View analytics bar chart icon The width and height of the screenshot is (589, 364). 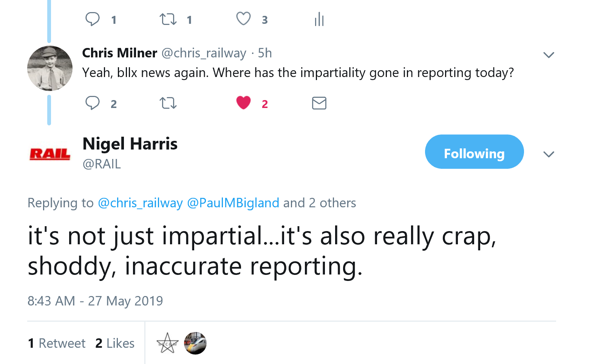(x=319, y=19)
